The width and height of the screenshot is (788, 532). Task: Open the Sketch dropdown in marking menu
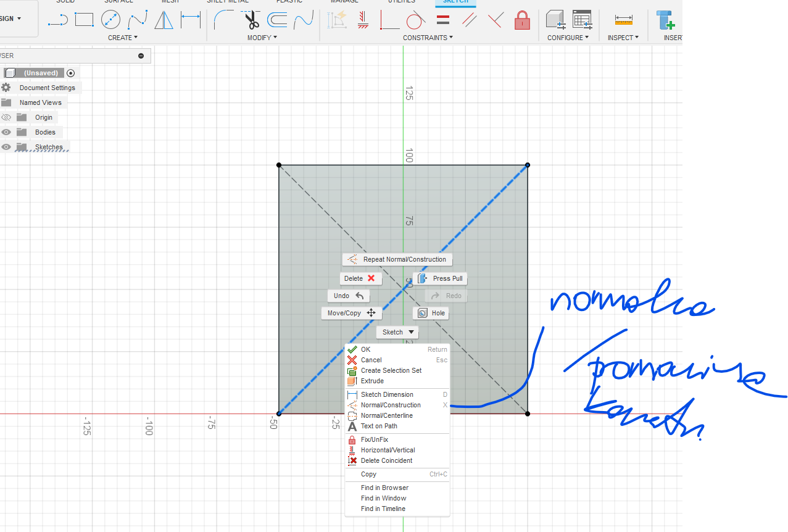(x=397, y=332)
